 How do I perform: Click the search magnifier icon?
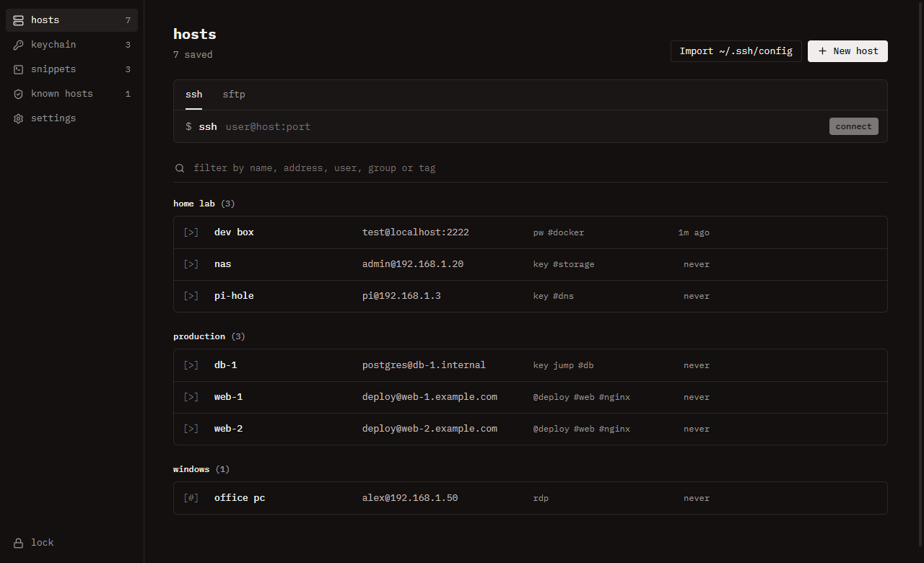coord(180,168)
